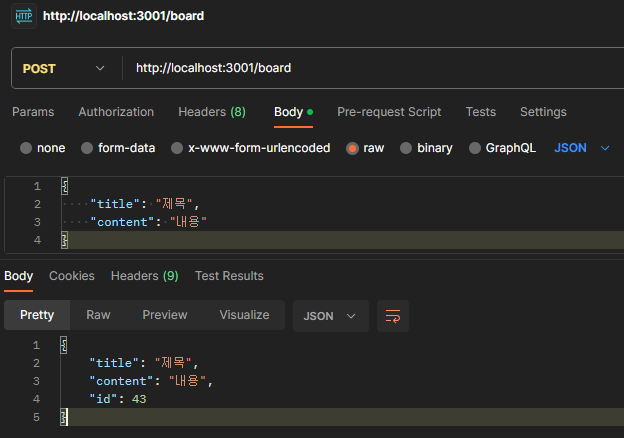
Task: Click the "content" key in response body
Action: 121,381
